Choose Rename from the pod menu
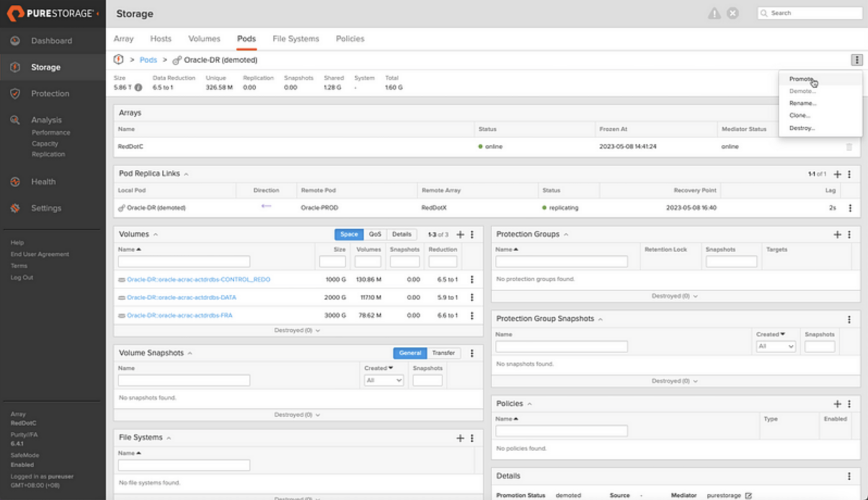The height and width of the screenshot is (500, 868). (x=802, y=103)
